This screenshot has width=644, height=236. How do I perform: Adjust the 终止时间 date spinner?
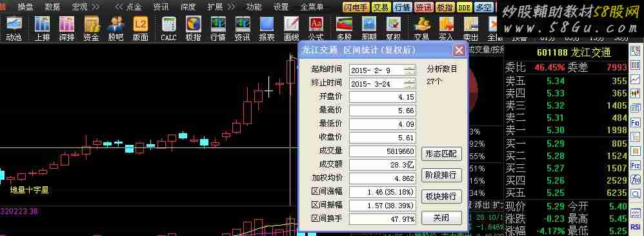point(409,83)
